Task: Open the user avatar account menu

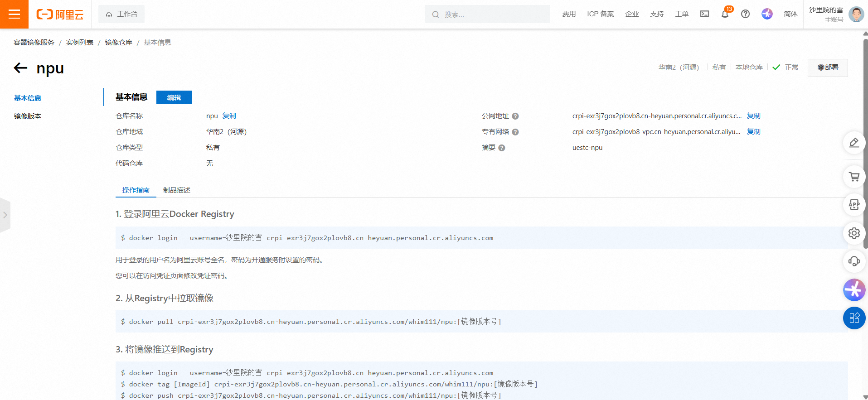Action: pyautogui.click(x=856, y=14)
